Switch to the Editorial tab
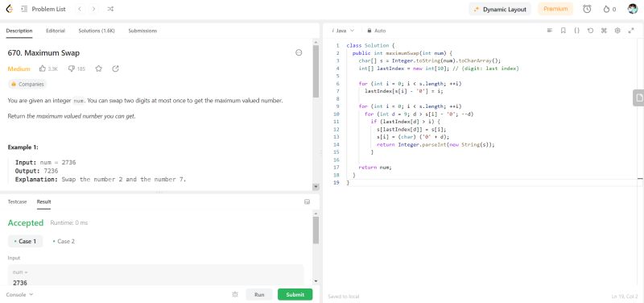Screen dimensions: 644x303 [x=56, y=31]
